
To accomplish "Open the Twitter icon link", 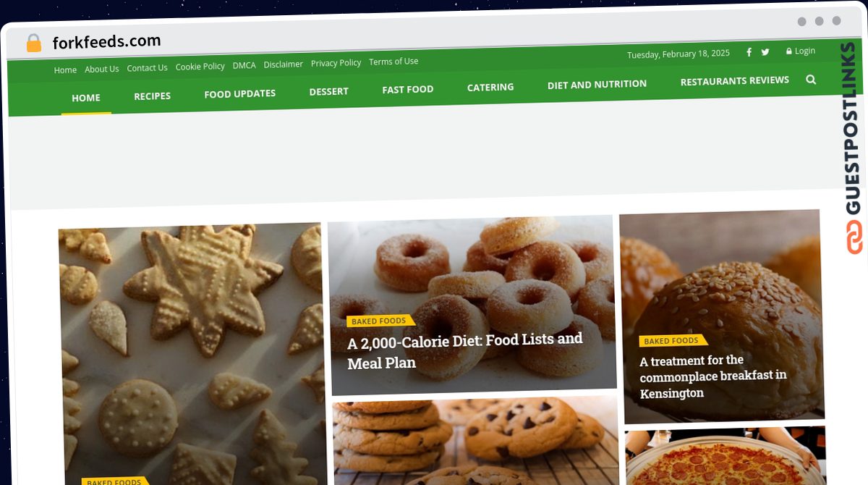I will click(765, 52).
